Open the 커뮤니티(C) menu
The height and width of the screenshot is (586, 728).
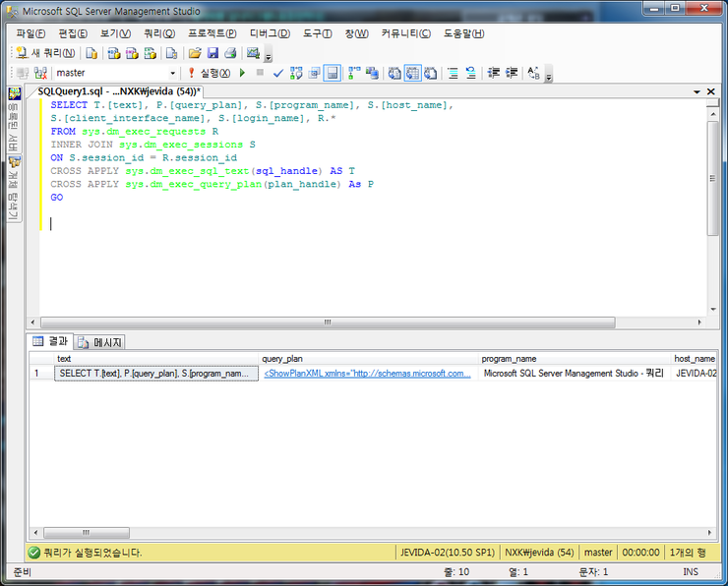click(x=406, y=33)
